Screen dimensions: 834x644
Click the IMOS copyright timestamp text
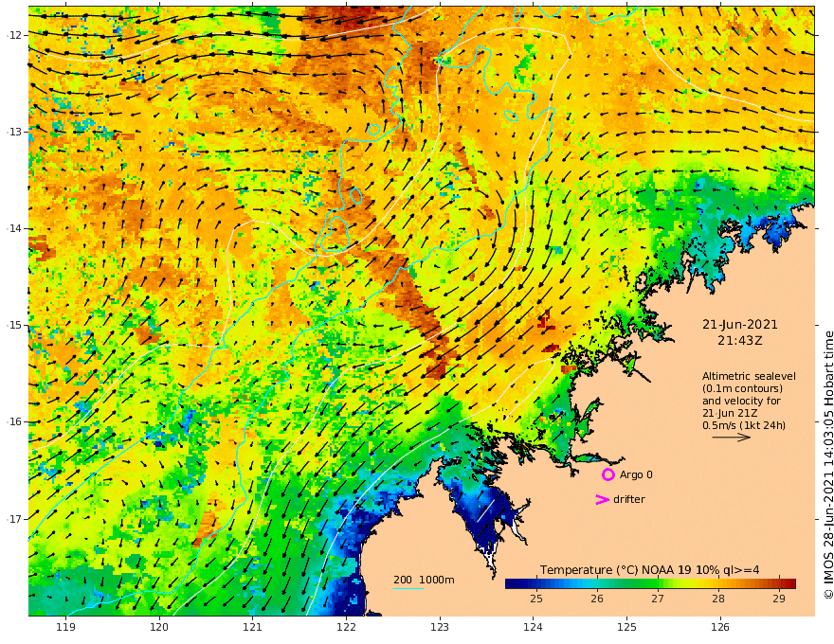pyautogui.click(x=828, y=465)
